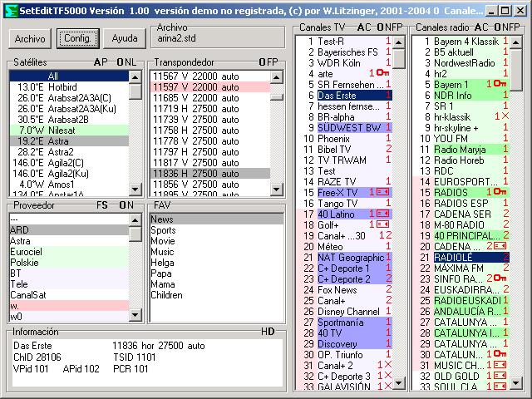Click the card icon beside Golf+

(382, 224)
